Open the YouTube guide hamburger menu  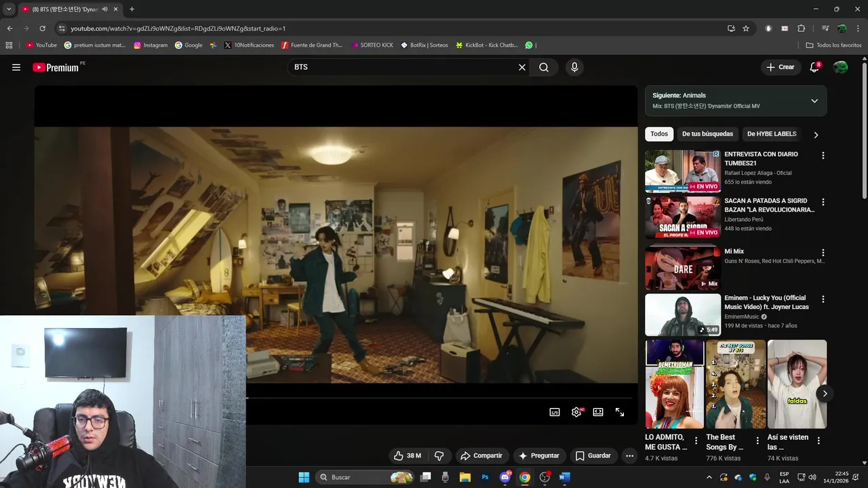16,67
